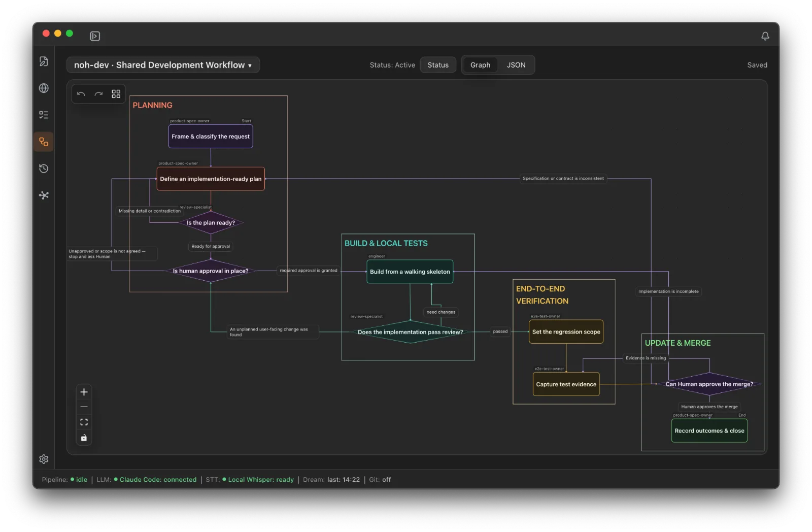Switch to the Graph view

tap(480, 65)
